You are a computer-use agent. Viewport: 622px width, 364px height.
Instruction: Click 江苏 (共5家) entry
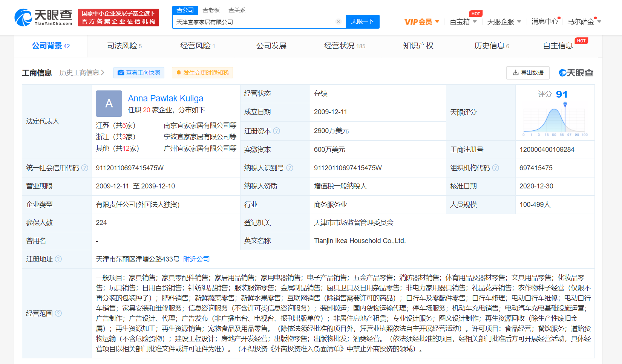[116, 125]
